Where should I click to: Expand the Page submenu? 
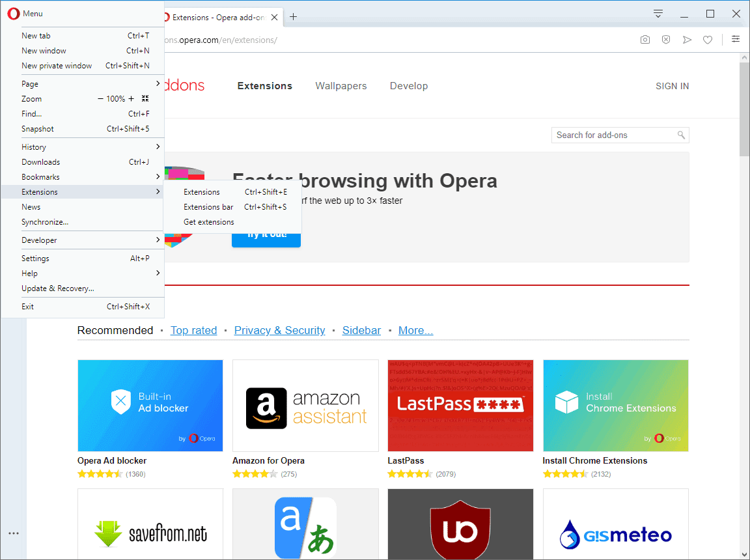[x=83, y=84]
